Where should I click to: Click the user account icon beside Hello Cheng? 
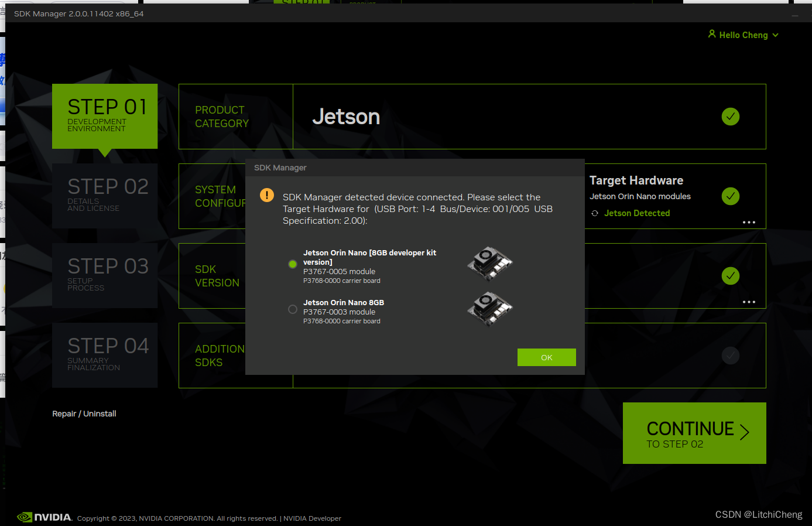(x=711, y=35)
